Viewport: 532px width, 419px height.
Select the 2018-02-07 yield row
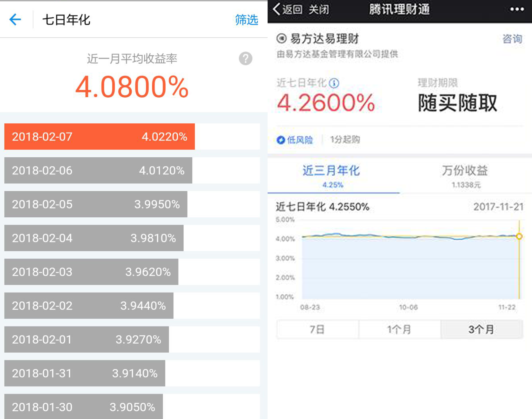[132, 137]
